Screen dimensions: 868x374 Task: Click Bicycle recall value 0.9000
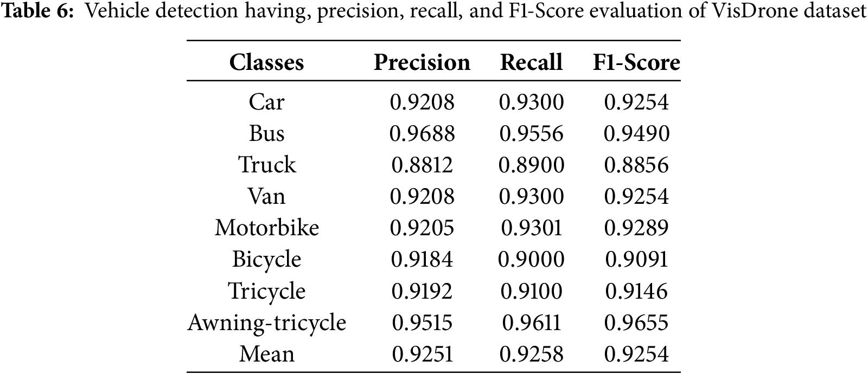pos(531,259)
